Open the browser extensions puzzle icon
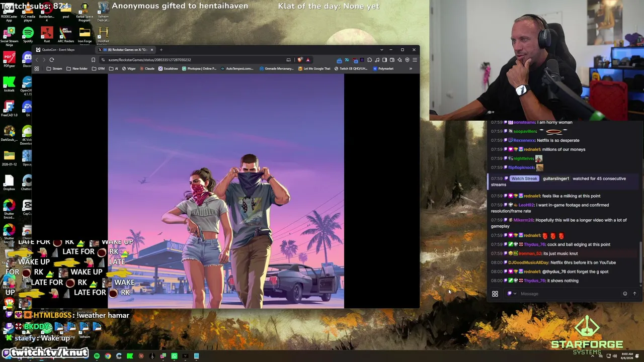Screen dimensions: 644x362 point(369,60)
